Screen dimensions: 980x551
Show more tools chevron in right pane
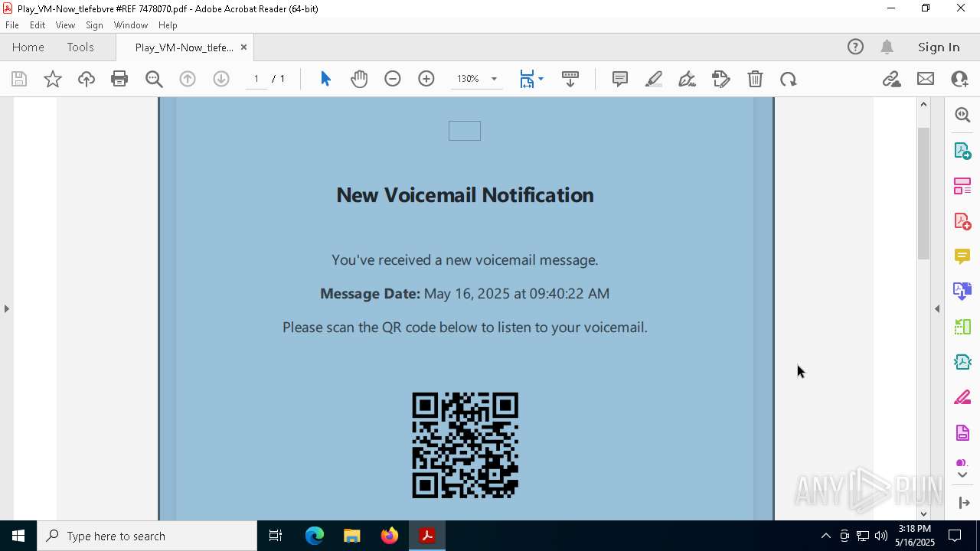(x=963, y=474)
